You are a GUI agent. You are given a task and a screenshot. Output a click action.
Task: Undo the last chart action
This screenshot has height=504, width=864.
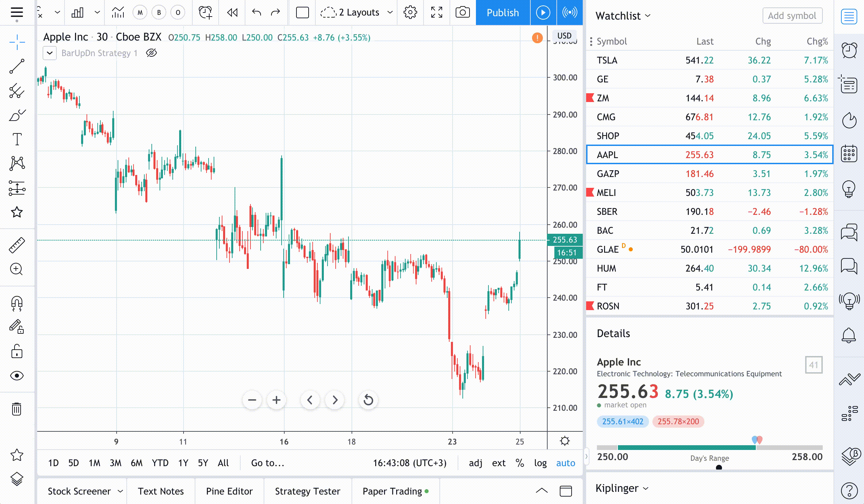(x=257, y=13)
